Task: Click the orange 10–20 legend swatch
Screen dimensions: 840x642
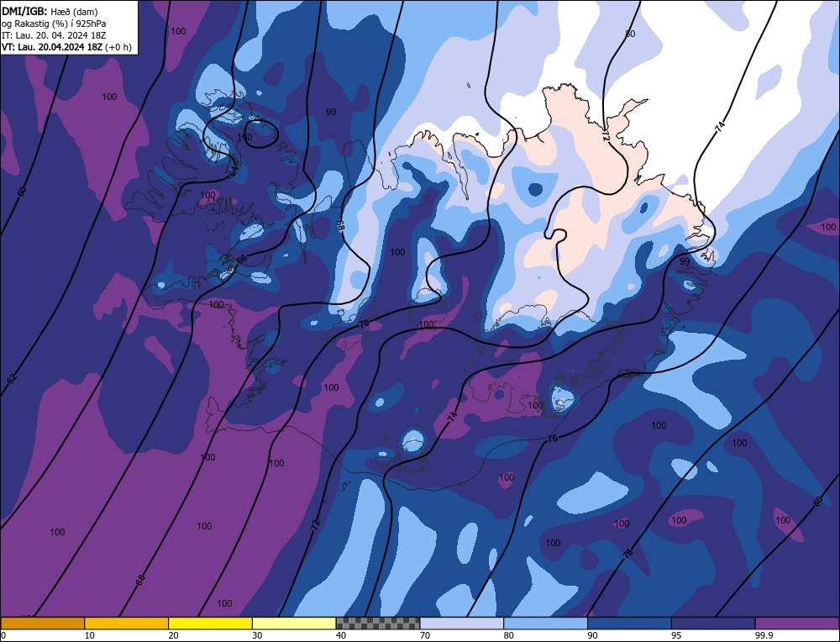Action: [127, 624]
